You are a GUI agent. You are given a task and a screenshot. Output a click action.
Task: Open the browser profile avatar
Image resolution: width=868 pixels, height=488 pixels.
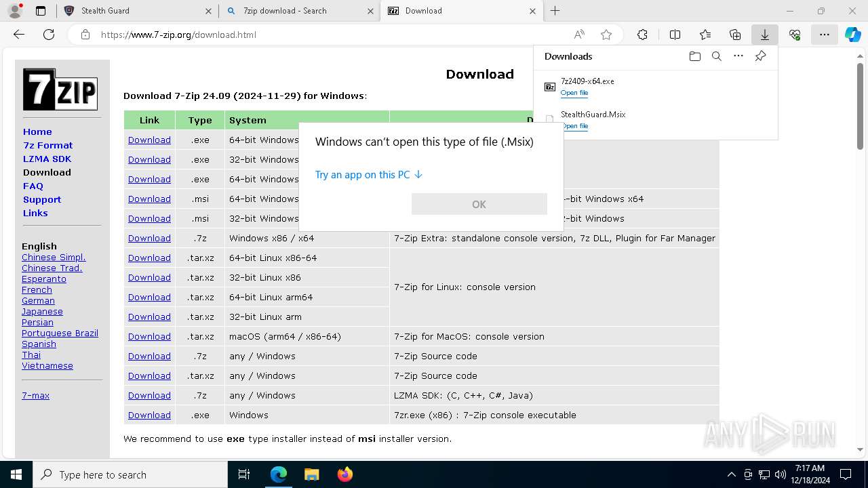point(14,11)
